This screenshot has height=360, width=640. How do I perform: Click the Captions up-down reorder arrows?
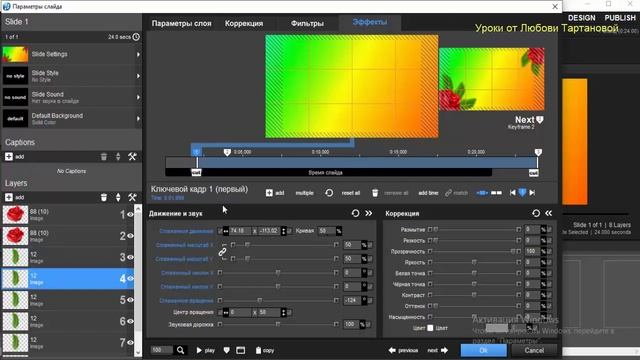click(118, 157)
